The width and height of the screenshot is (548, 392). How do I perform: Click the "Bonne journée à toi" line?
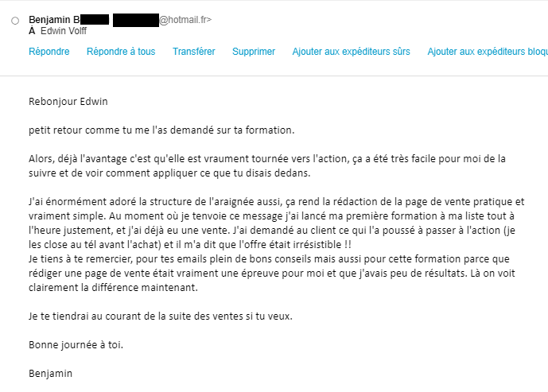(x=76, y=344)
